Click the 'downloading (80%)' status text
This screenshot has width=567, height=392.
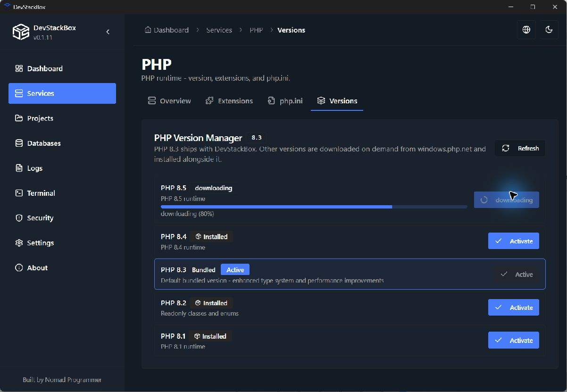tap(187, 214)
